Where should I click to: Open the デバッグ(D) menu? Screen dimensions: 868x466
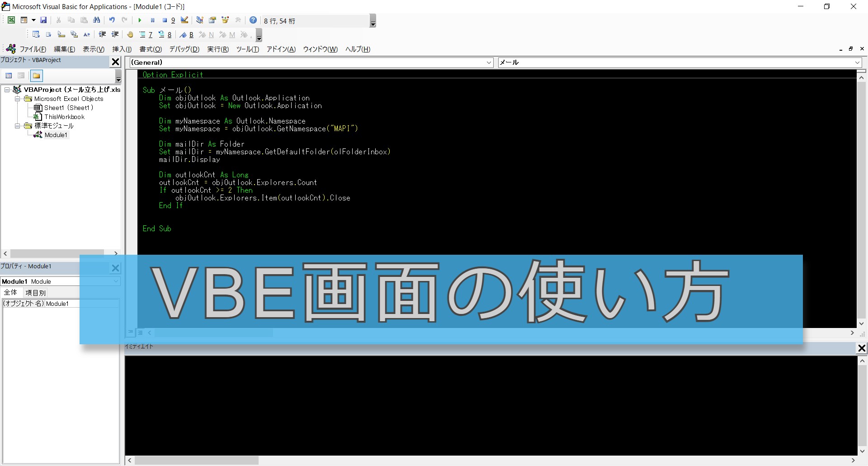[184, 49]
